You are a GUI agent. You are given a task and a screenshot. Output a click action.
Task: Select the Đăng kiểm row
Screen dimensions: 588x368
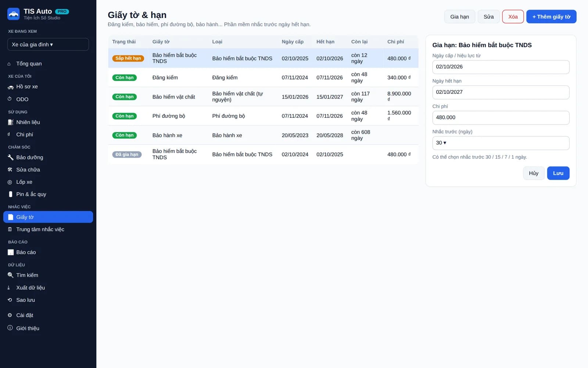click(263, 78)
